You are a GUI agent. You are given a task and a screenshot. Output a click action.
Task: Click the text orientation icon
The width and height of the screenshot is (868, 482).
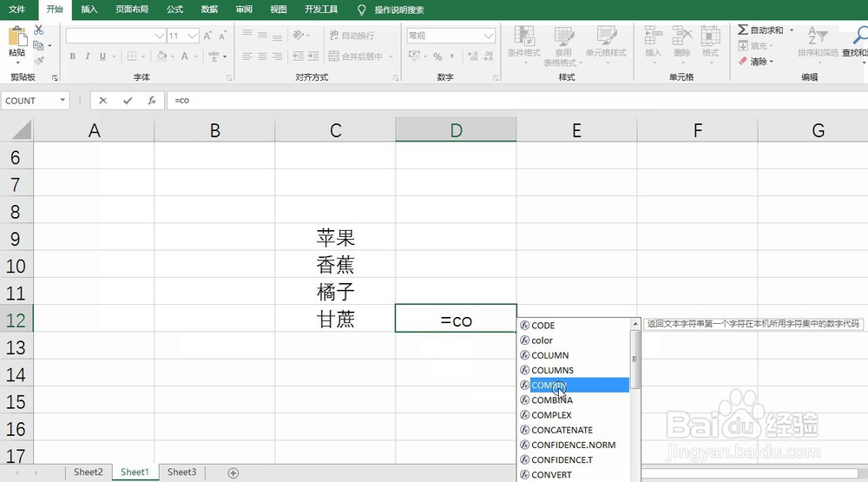299,36
